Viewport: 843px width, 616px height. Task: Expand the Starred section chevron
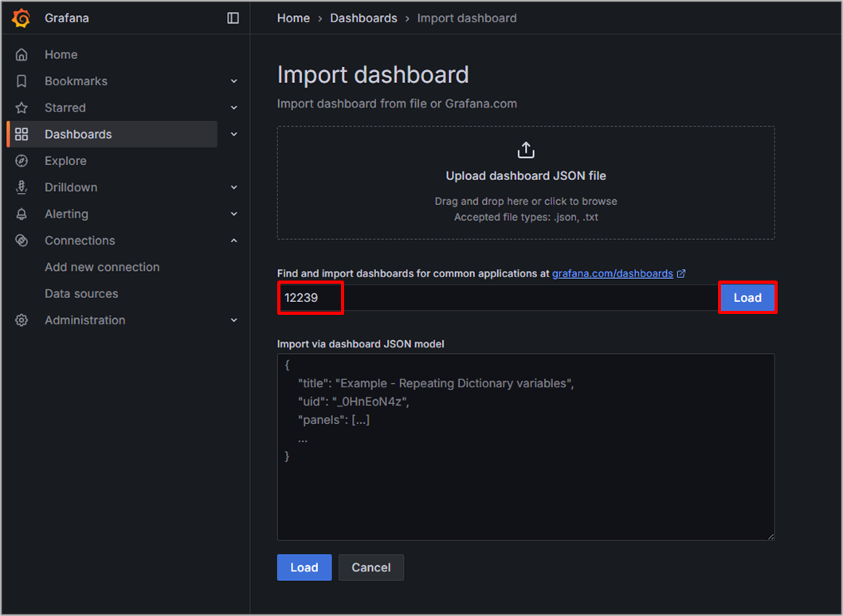pos(233,108)
